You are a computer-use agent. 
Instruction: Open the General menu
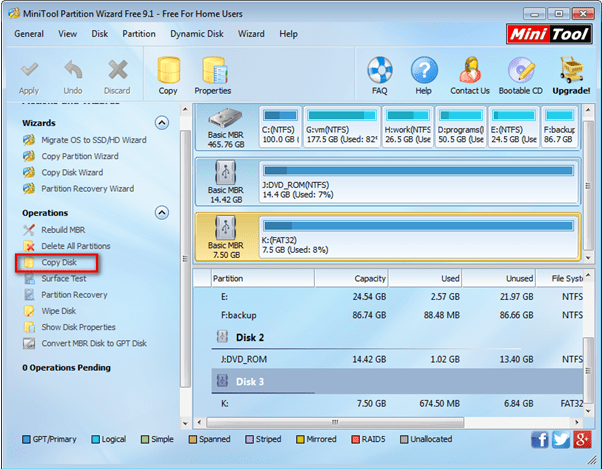tap(29, 34)
